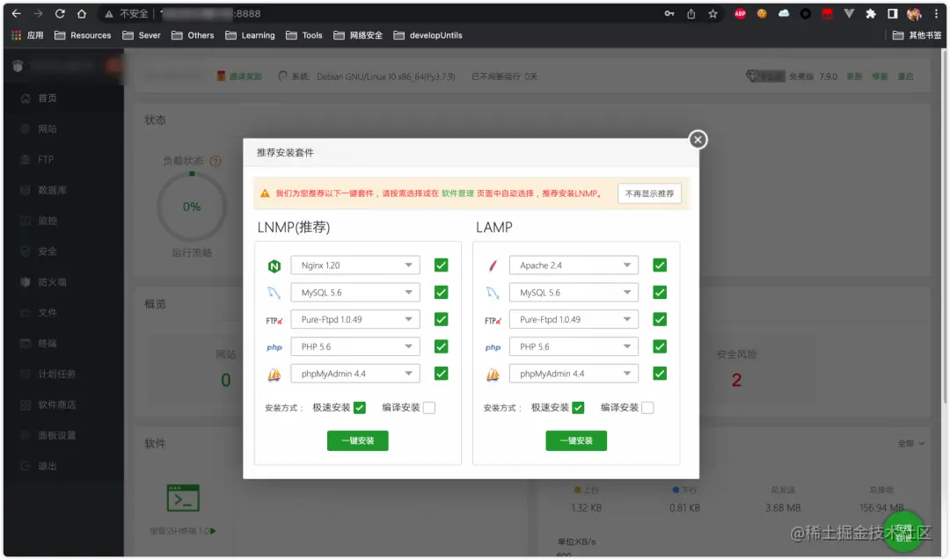Open the Apache 2.4 version dropdown
Image resolution: width=950 pixels, height=560 pixels.
click(x=574, y=265)
